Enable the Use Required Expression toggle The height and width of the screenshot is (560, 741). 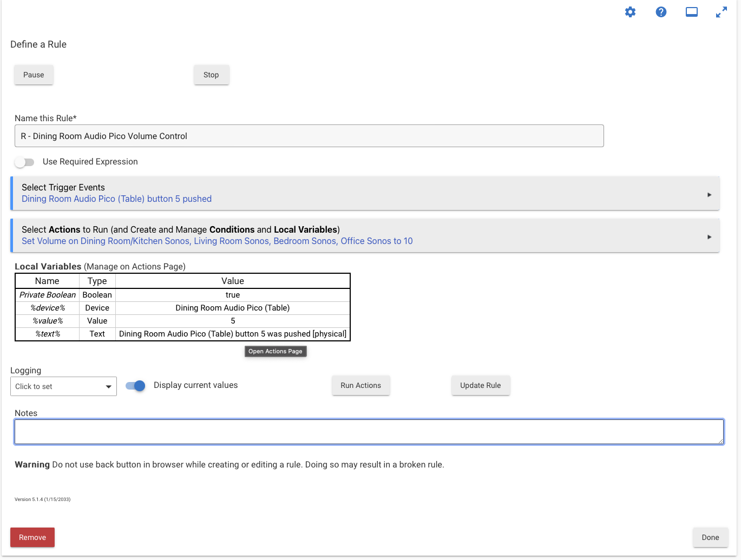[24, 162]
